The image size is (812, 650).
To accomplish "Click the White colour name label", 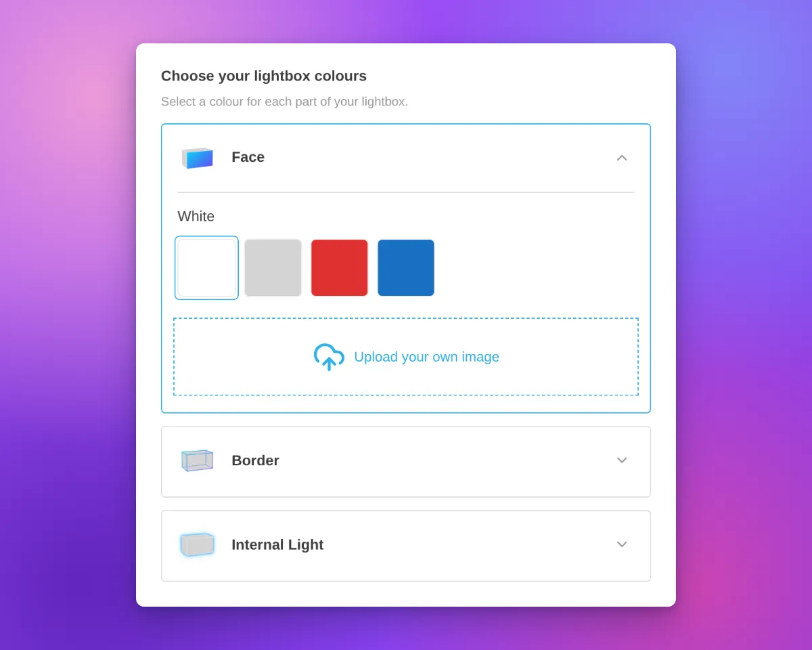I will tap(196, 216).
